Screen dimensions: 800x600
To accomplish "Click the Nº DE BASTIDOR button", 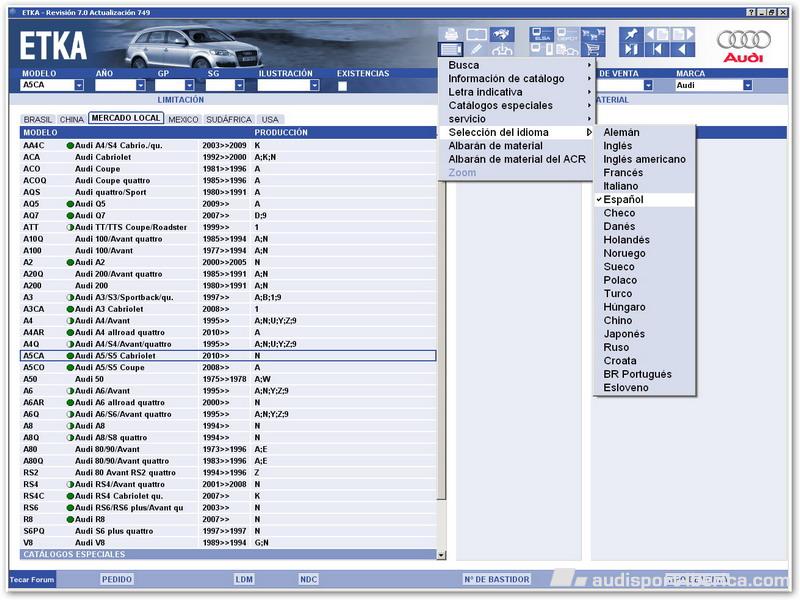I will click(497, 580).
